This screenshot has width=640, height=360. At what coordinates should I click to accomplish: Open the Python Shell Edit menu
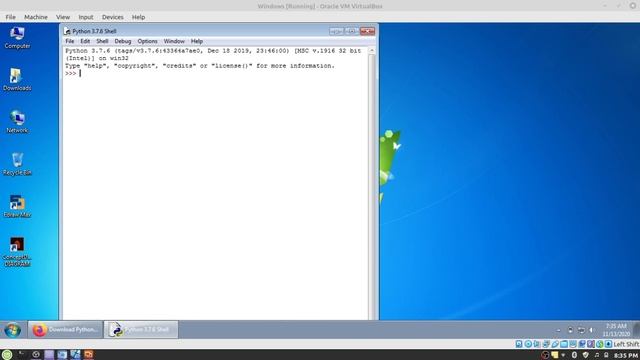[x=85, y=41]
